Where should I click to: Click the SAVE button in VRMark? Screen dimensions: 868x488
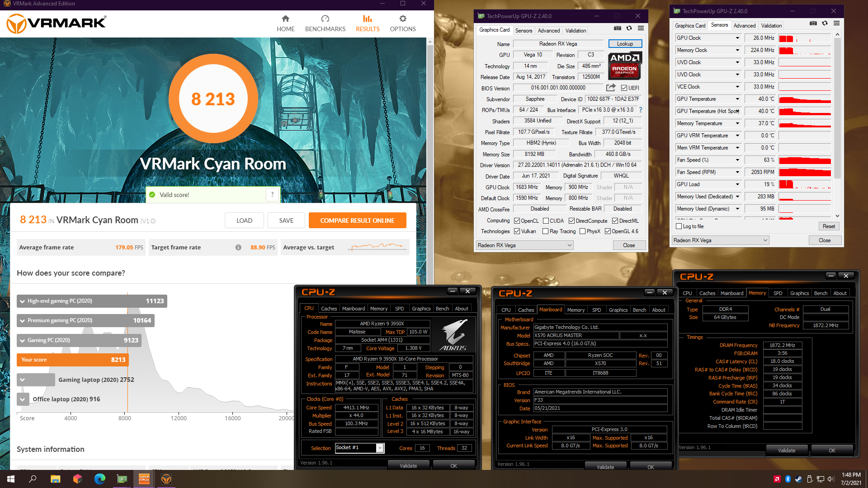pos(286,221)
